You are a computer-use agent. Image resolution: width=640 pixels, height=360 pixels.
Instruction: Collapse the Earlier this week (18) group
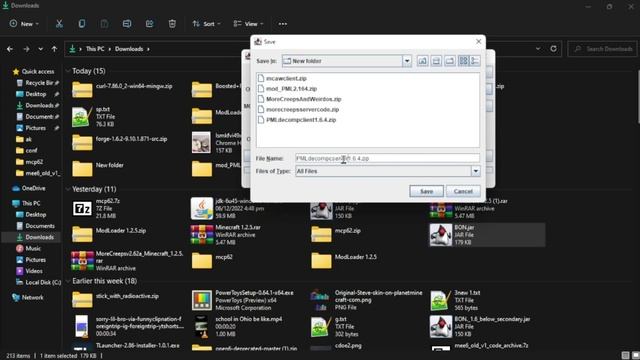click(x=68, y=281)
